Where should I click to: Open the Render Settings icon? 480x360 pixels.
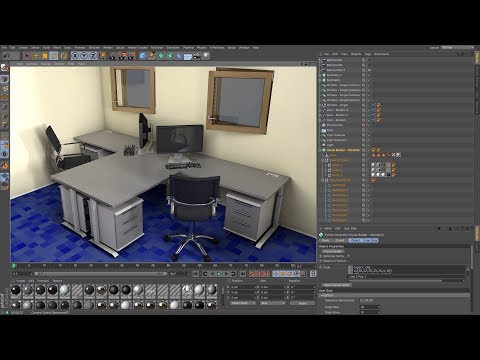132,56
